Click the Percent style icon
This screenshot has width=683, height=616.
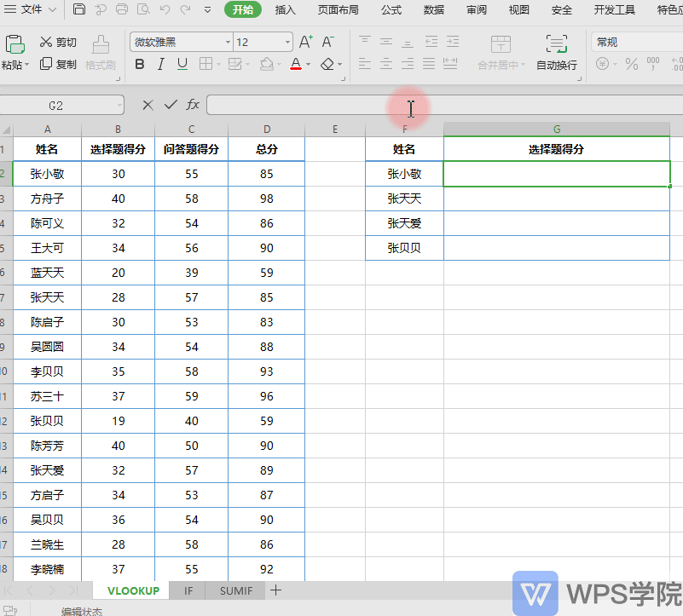(x=632, y=65)
